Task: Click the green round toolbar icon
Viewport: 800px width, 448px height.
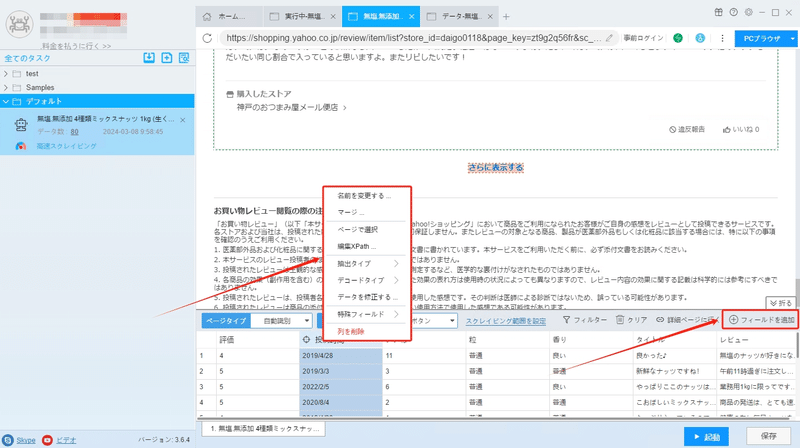Action: 678,38
